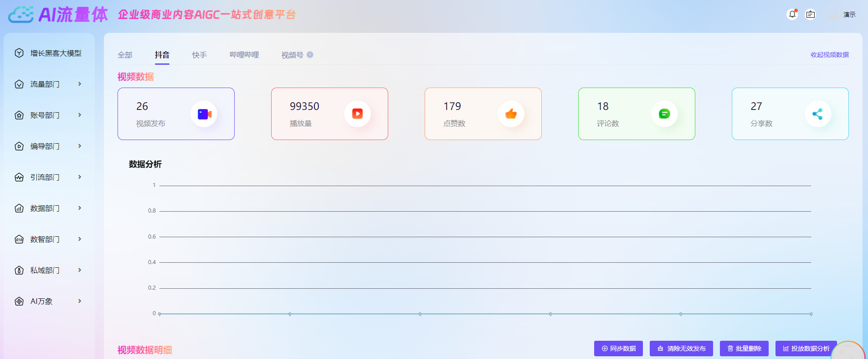Expand the 私域部门 menu chevron
Viewport: 868px width, 359px height.
[x=80, y=270]
